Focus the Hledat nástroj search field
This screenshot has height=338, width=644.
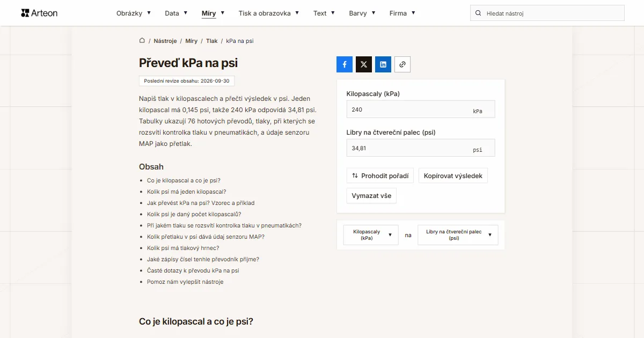547,13
